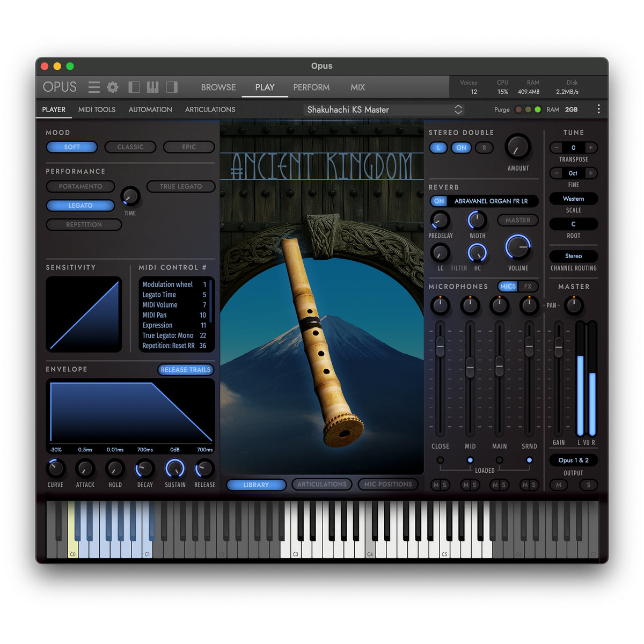Open the root note C dropdown
Image resolution: width=644 pixels, height=644 pixels.
573,224
